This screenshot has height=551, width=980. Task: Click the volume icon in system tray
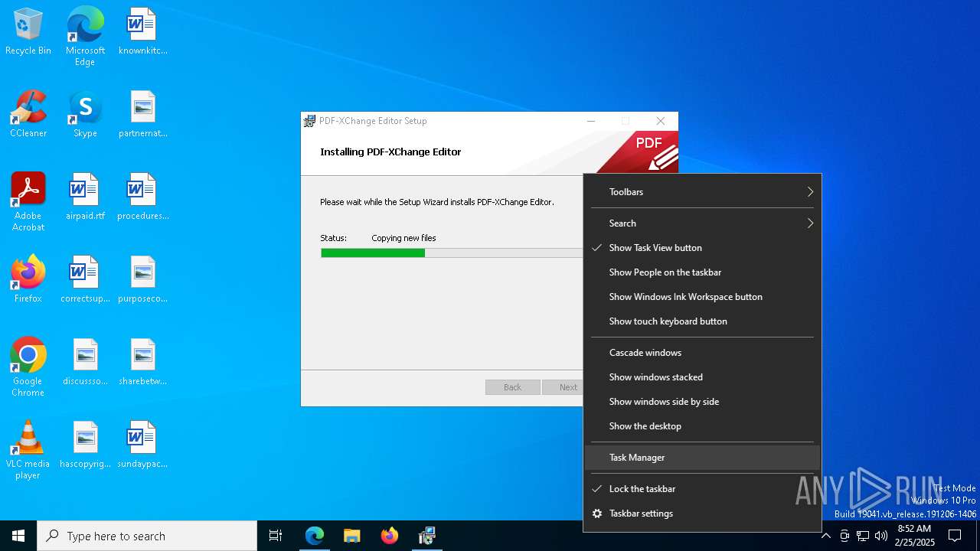click(880, 536)
